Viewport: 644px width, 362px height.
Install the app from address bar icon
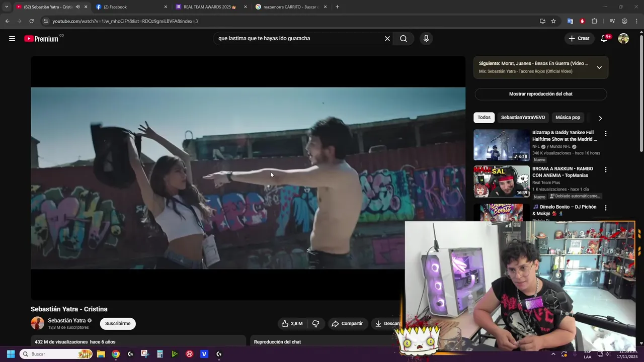tap(542, 21)
